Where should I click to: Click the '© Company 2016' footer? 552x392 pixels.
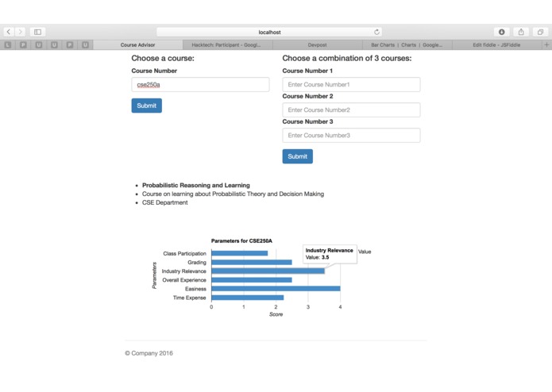point(149,353)
